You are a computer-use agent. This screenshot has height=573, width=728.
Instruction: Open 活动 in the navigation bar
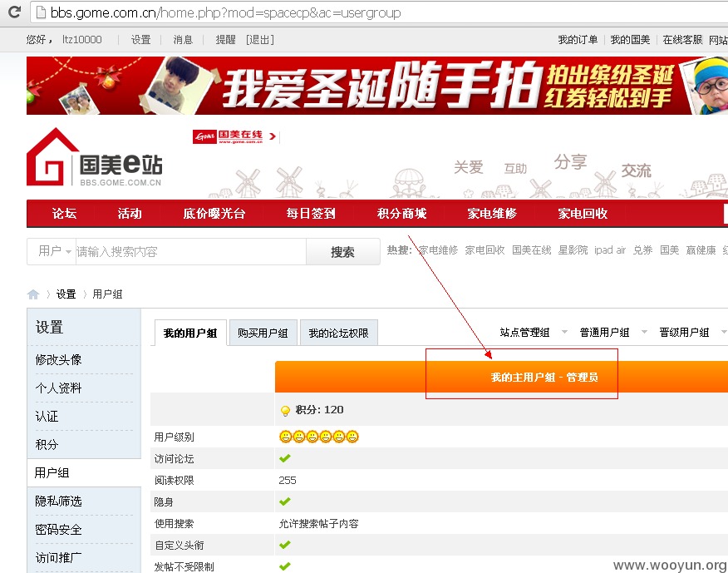tap(130, 213)
